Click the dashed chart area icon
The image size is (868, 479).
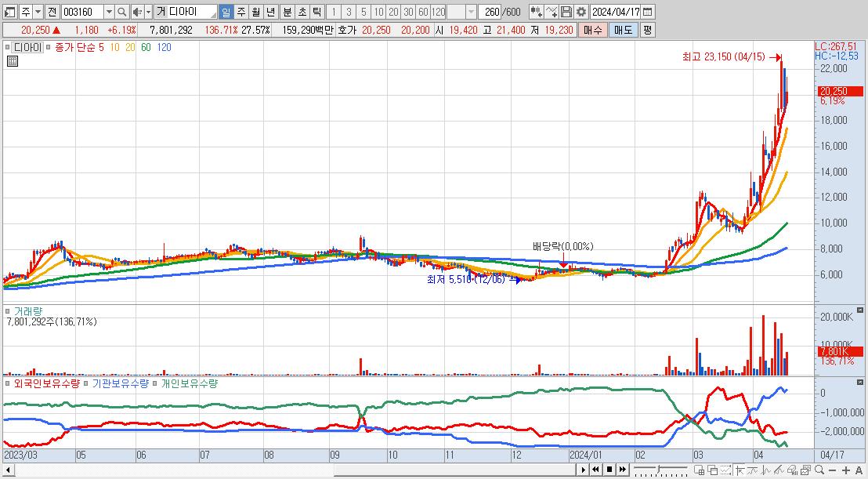tap(725, 470)
